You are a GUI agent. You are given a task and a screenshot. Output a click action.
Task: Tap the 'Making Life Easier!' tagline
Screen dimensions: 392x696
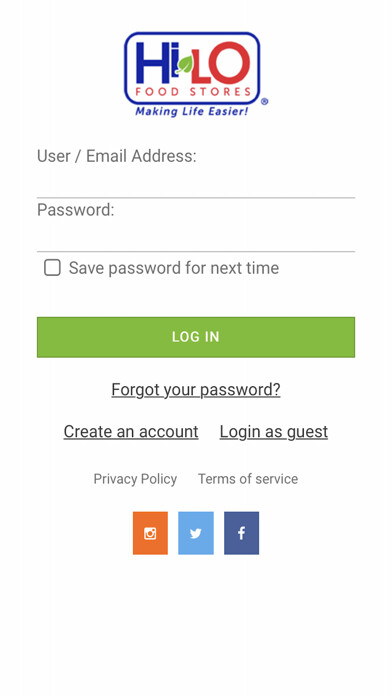(x=192, y=111)
